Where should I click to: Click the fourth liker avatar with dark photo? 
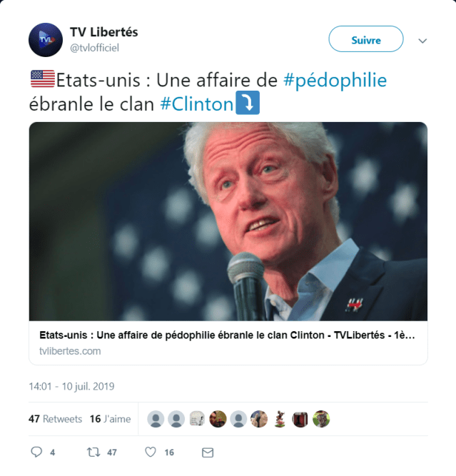click(x=218, y=419)
